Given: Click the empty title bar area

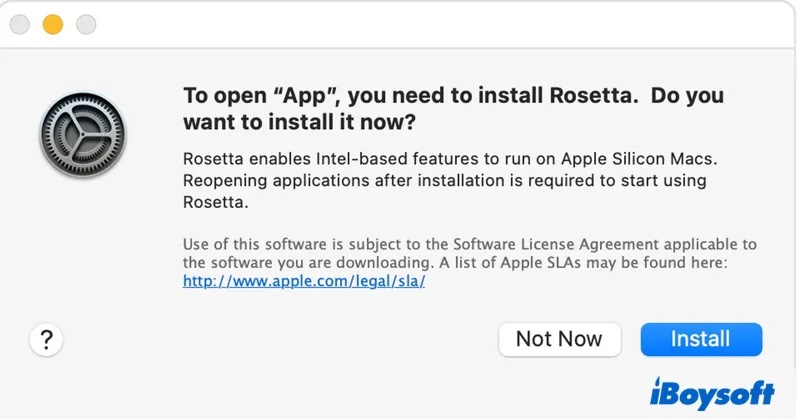Looking at the screenshot, I should coord(450,23).
